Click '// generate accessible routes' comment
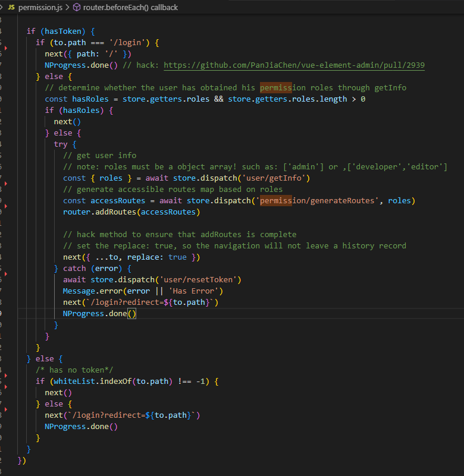464x476 pixels. pyautogui.click(x=173, y=190)
